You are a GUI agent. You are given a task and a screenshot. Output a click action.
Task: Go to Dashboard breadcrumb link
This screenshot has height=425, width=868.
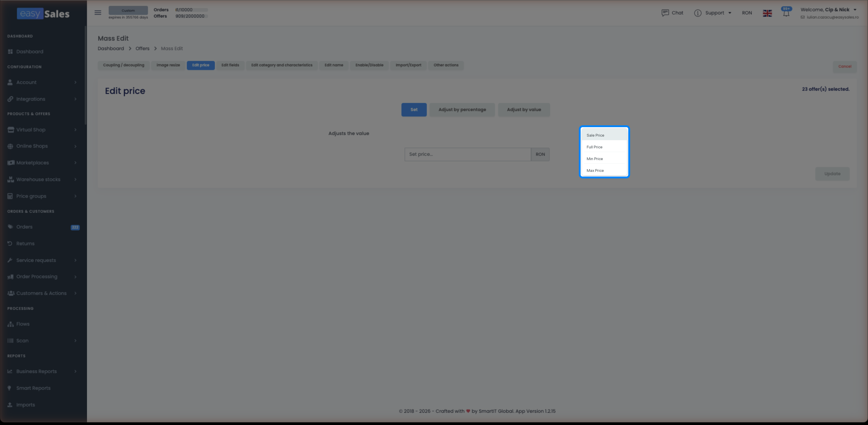[111, 49]
